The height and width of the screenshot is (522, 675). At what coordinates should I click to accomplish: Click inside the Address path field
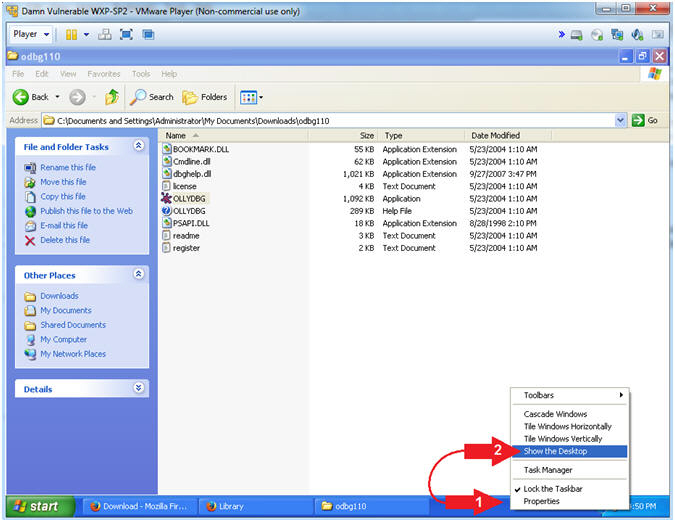coord(329,121)
